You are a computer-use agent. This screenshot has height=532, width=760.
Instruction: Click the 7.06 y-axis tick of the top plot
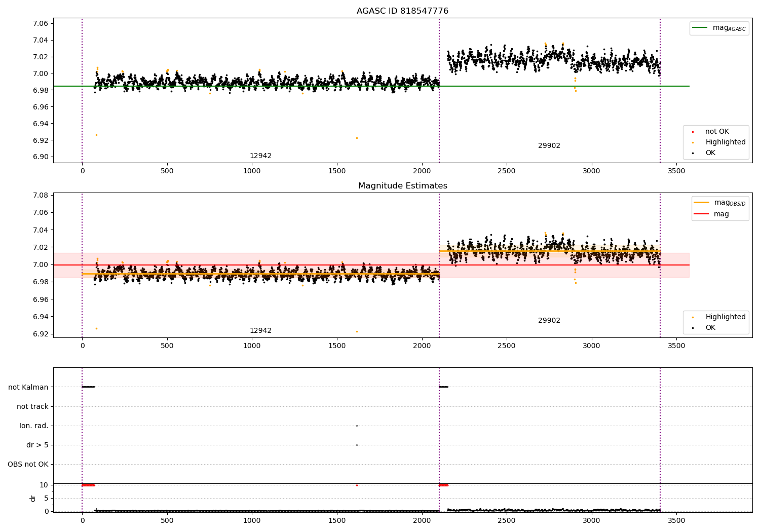pyautogui.click(x=41, y=24)
